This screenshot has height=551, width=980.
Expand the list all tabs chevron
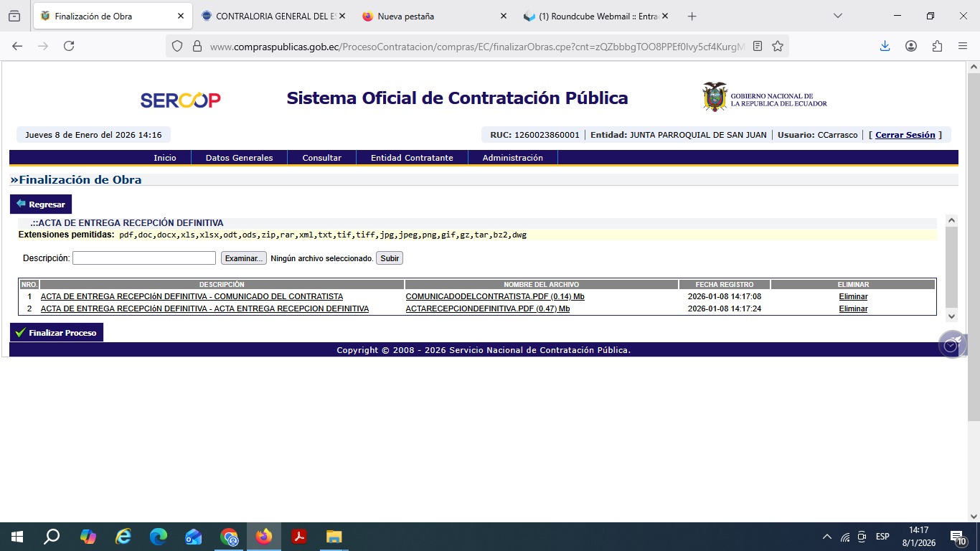click(x=838, y=16)
